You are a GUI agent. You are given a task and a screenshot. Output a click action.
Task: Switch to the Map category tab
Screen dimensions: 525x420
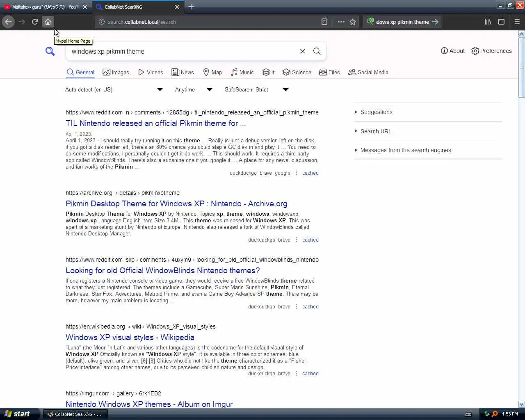click(212, 72)
